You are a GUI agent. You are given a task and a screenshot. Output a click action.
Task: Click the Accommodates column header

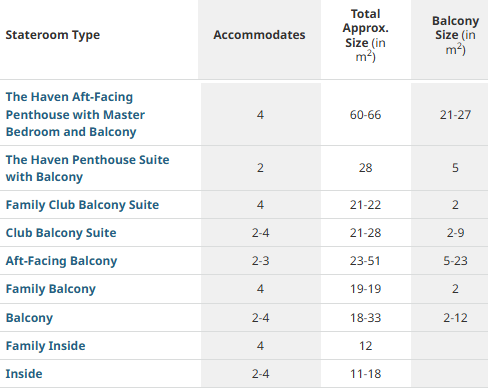pyautogui.click(x=259, y=35)
